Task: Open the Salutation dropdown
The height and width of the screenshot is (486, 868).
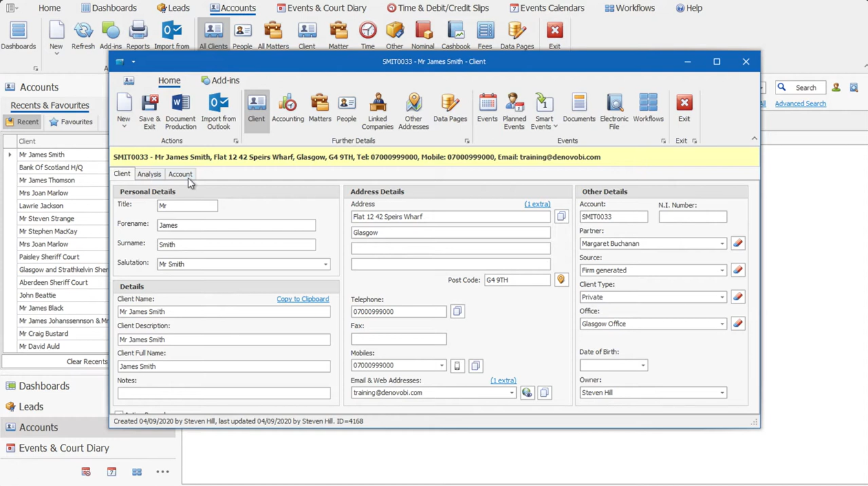Action: click(326, 264)
